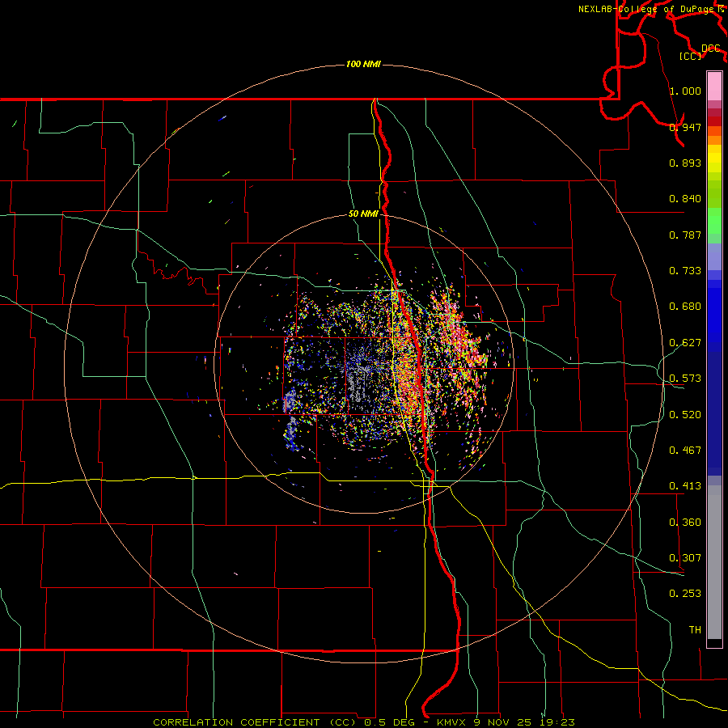This screenshot has width=728, height=728.
Task: Click the KMVX radar site identifier
Action: (453, 722)
